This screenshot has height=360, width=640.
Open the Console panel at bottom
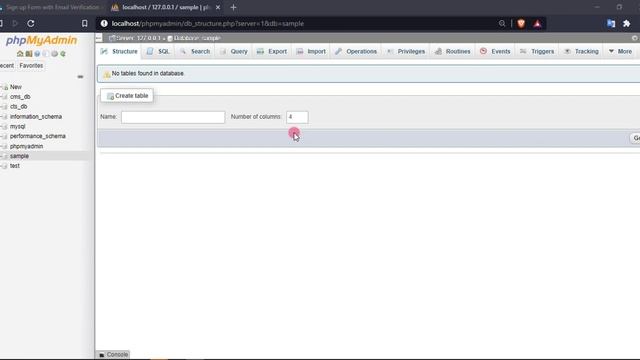point(113,354)
